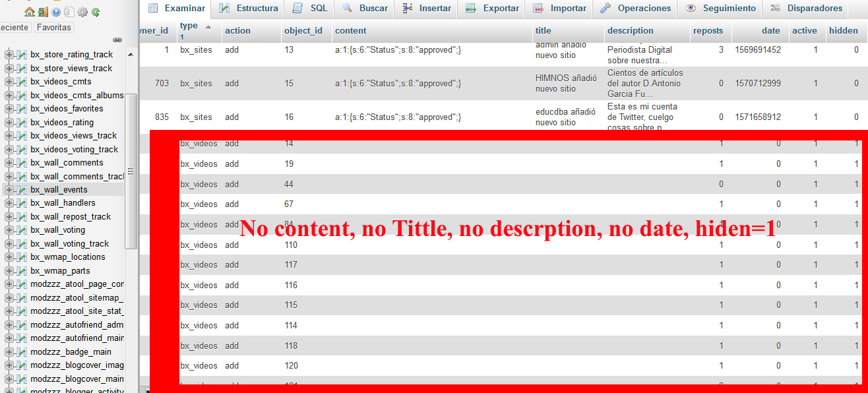Sort by the reposts column header

(x=708, y=31)
